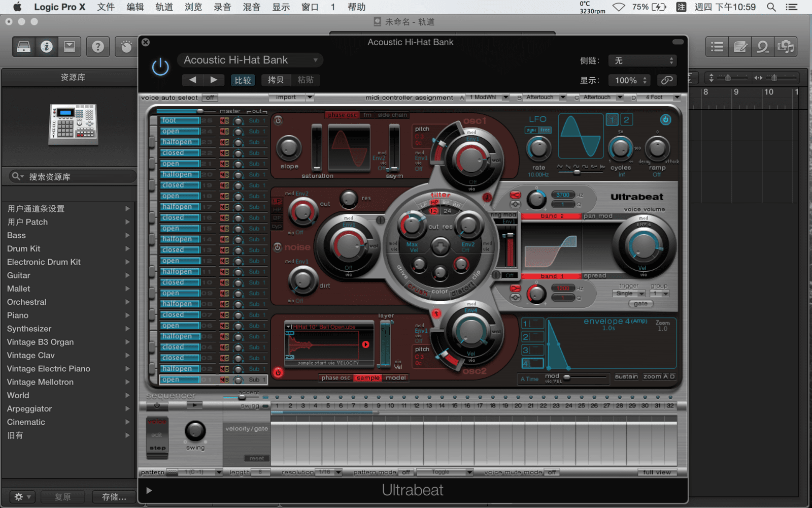
Task: Open the 轨道 menu
Action: pos(164,7)
